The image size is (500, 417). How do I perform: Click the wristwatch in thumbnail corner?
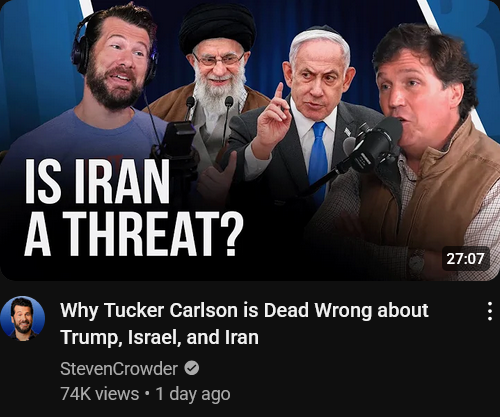click(417, 263)
